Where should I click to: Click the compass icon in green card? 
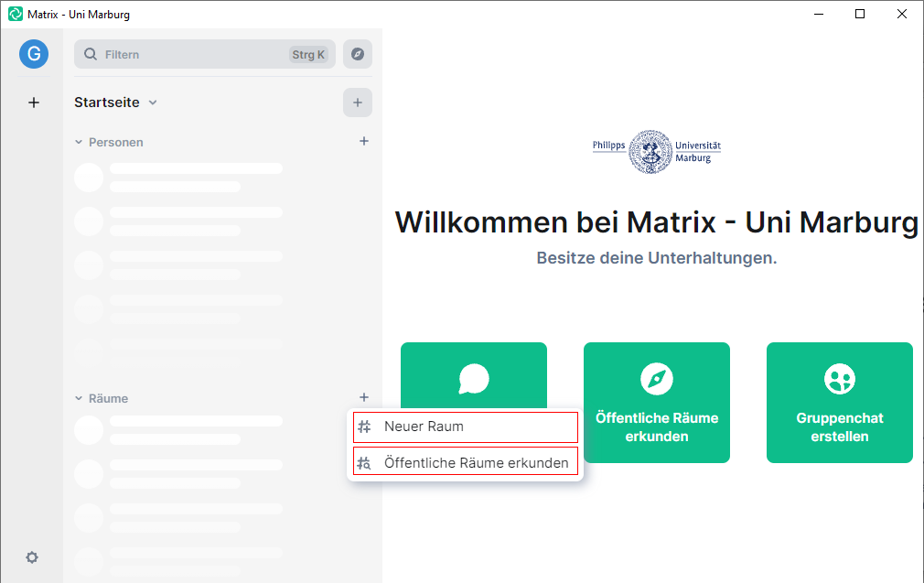coord(657,379)
